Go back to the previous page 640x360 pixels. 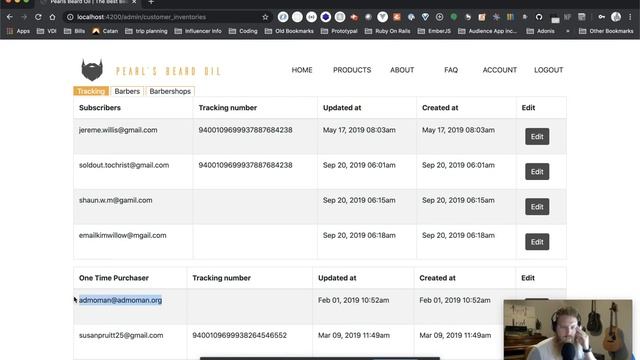coord(10,17)
